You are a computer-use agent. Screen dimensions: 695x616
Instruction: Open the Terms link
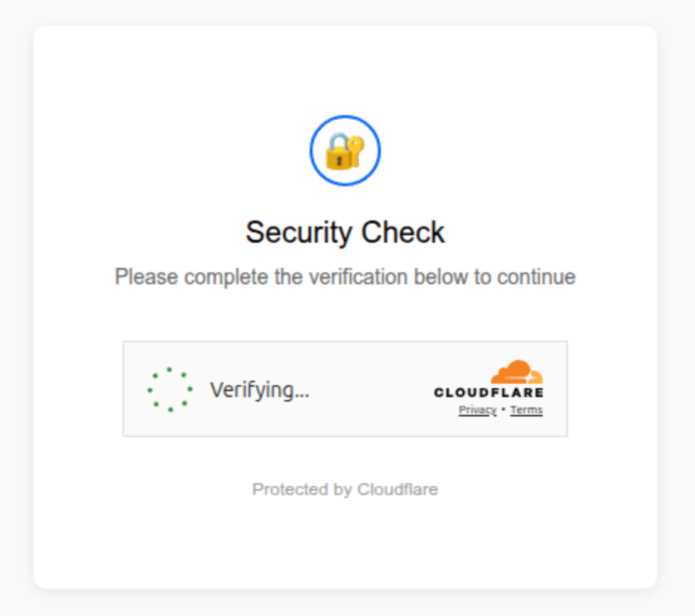click(x=526, y=410)
